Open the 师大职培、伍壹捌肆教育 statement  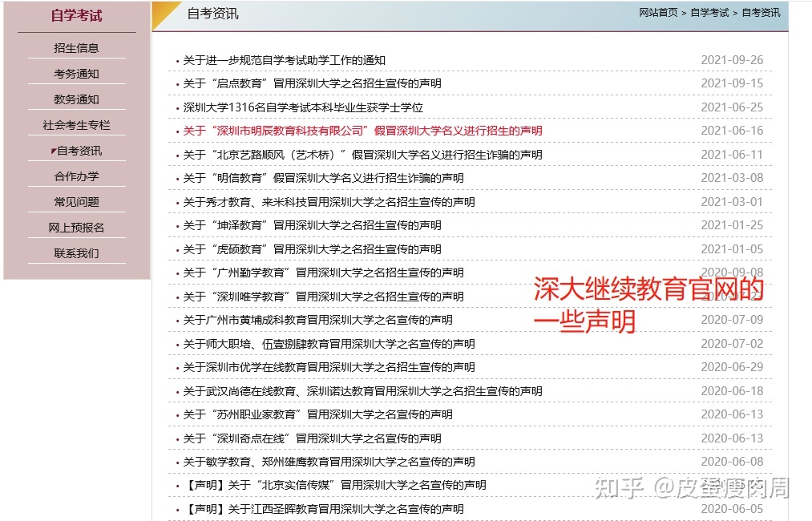point(329,343)
